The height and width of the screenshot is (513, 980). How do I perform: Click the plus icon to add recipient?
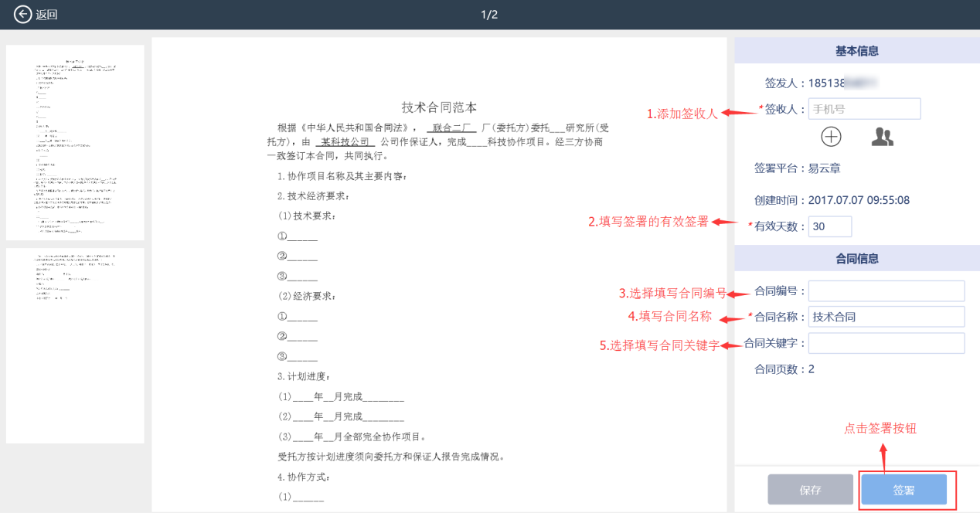click(x=831, y=137)
